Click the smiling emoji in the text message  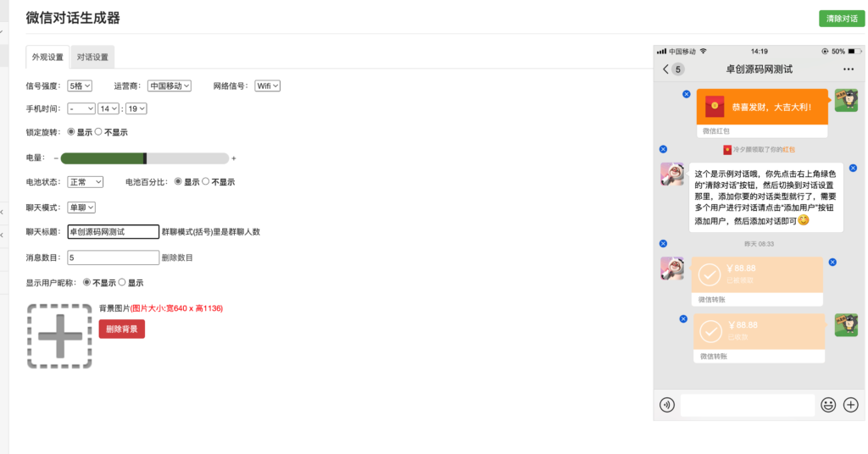804,220
